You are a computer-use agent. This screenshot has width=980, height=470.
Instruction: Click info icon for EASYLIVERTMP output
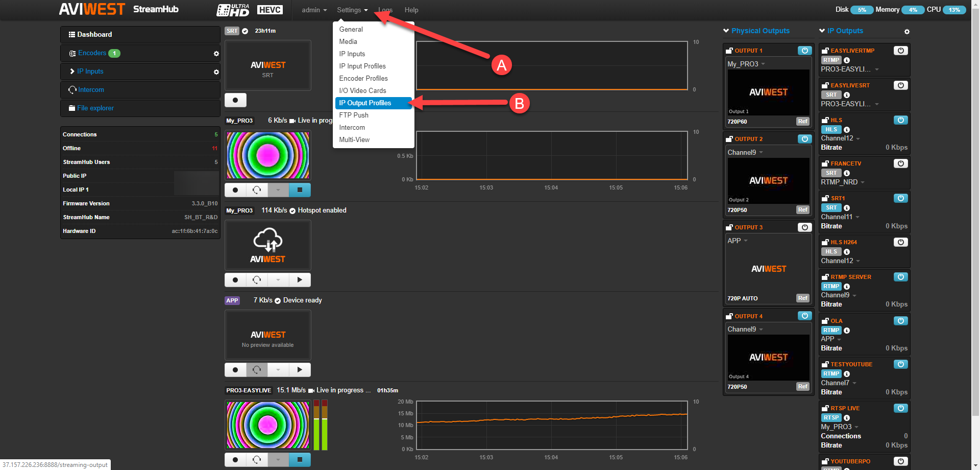(x=847, y=60)
